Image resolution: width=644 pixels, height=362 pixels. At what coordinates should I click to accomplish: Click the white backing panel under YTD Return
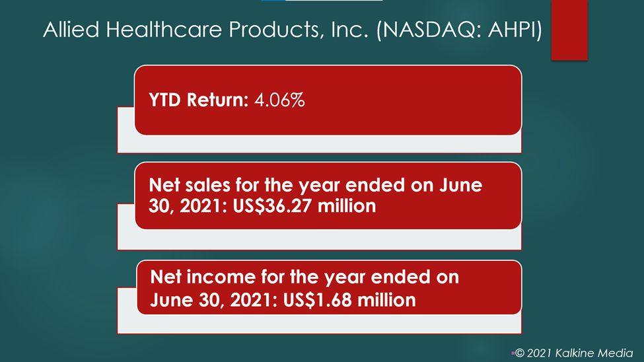click(x=320, y=144)
